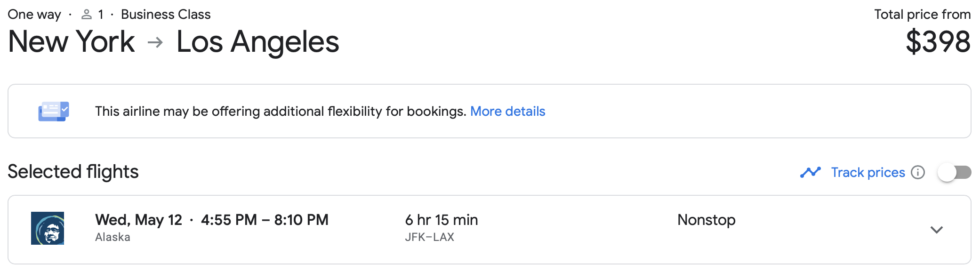
Task: Click the Selected flights heading
Action: point(73,172)
